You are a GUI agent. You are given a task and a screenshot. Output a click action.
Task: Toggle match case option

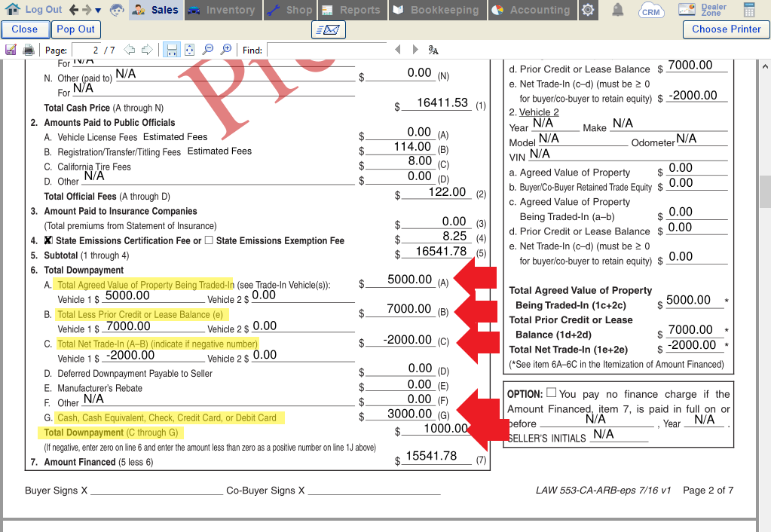coord(433,50)
